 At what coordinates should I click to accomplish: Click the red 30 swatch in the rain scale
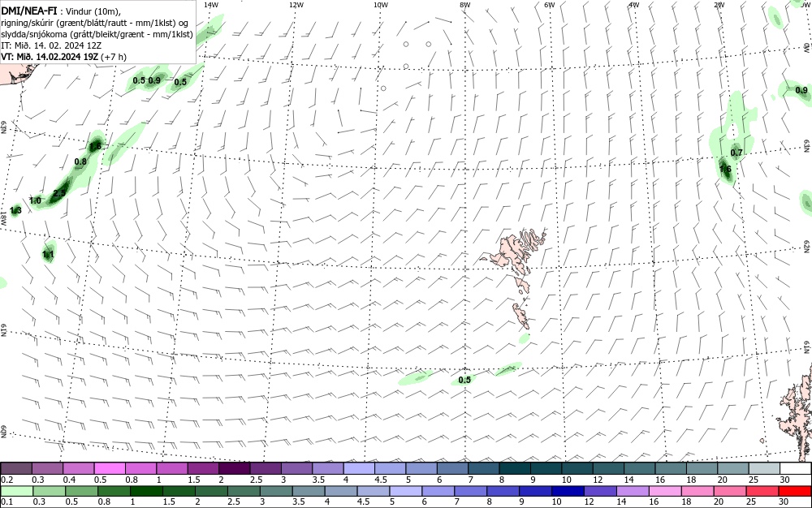(x=796, y=492)
